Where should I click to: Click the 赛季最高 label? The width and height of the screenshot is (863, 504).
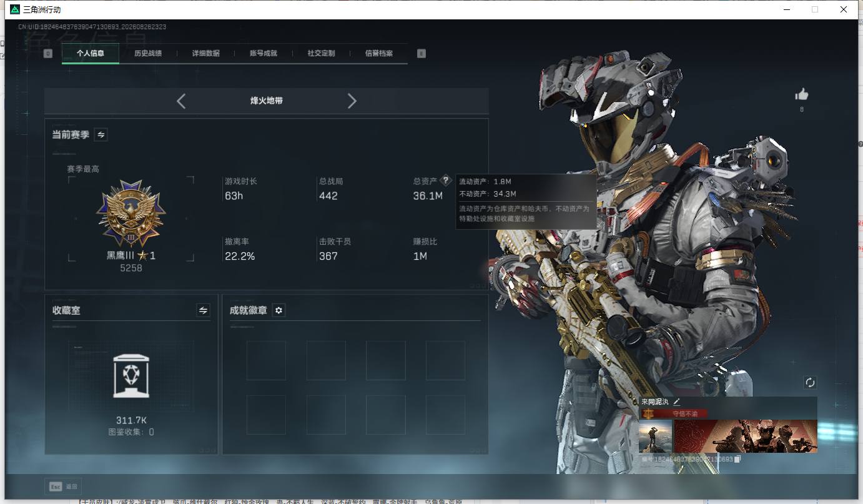coord(83,169)
